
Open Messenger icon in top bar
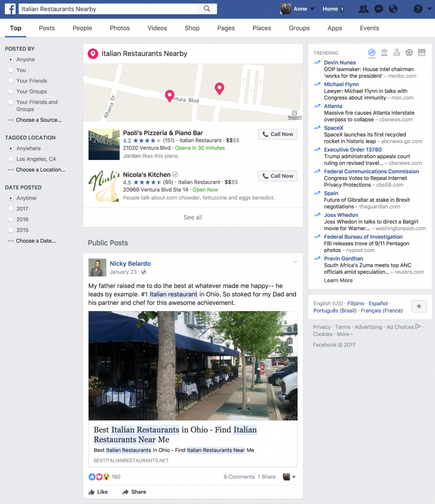click(379, 9)
